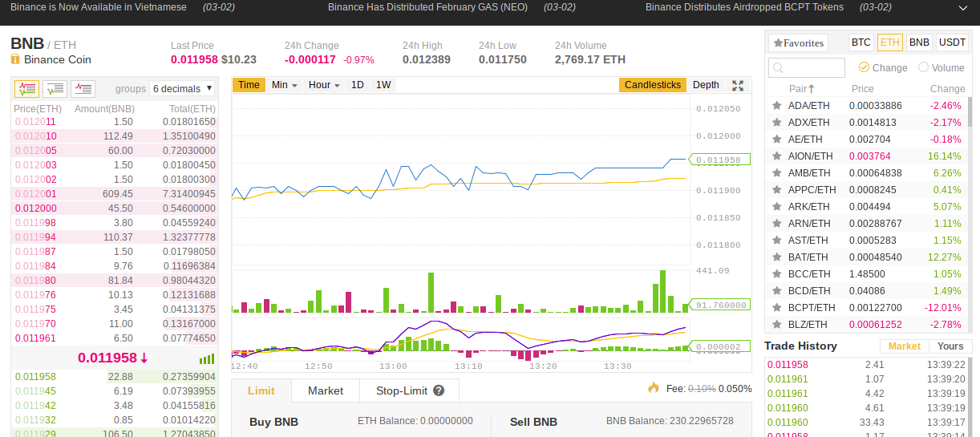Star the BCD/ETH pair
The width and height of the screenshot is (980, 437).
(x=776, y=290)
